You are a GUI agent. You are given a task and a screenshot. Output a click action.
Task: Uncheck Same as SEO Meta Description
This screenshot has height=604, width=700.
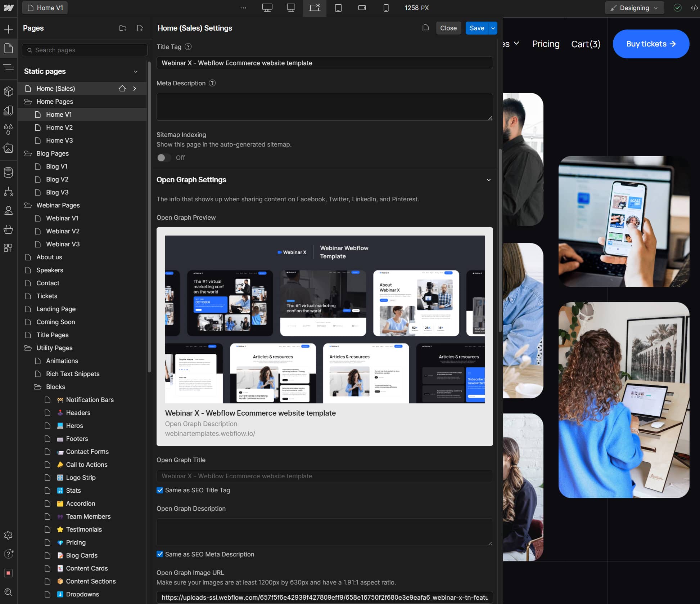pos(160,554)
